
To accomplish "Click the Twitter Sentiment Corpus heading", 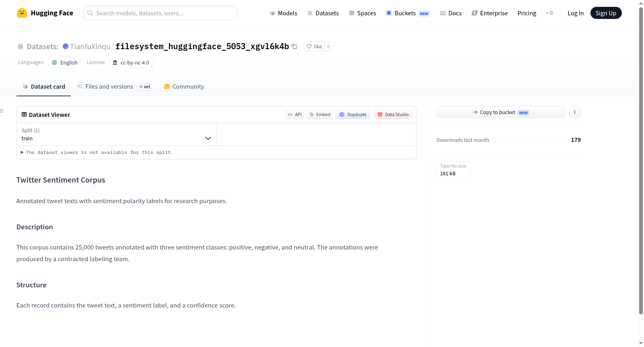I will [x=61, y=180].
